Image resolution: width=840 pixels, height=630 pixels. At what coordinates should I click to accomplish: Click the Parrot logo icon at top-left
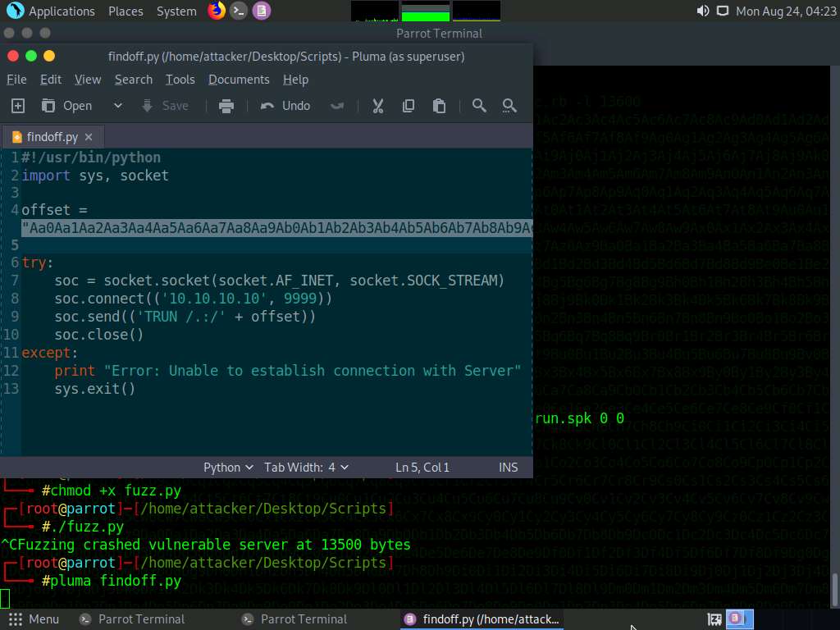[15, 11]
